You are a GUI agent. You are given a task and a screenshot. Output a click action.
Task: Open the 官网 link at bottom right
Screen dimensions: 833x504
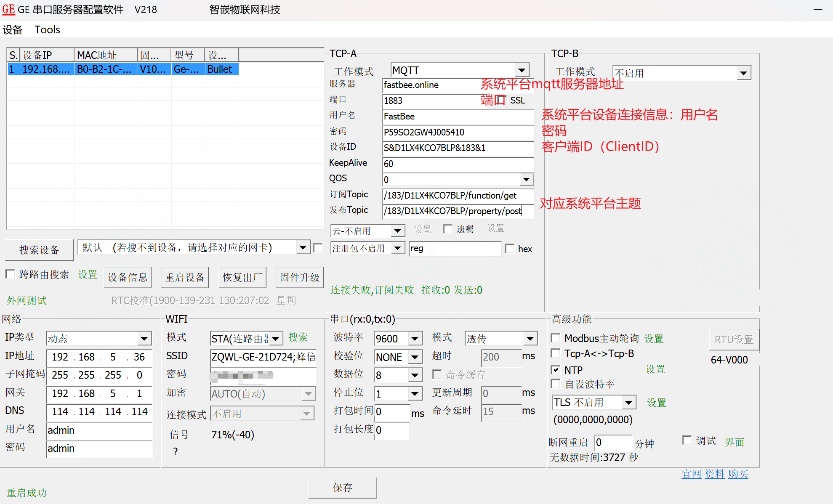click(691, 474)
